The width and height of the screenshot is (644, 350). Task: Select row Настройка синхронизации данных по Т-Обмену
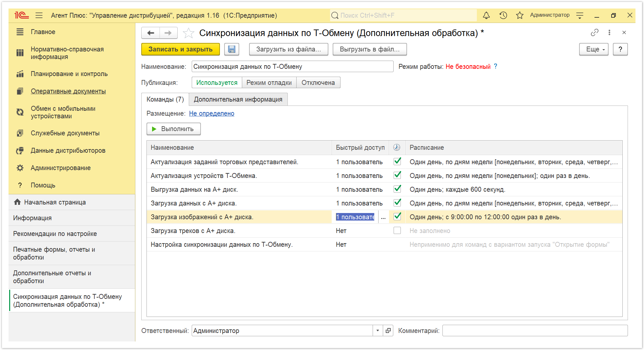coord(384,244)
